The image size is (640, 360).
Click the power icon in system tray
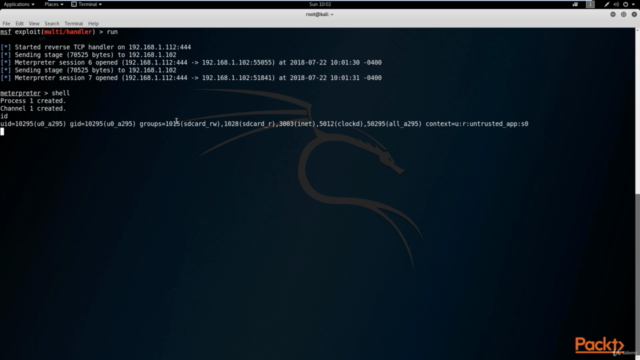click(626, 4)
